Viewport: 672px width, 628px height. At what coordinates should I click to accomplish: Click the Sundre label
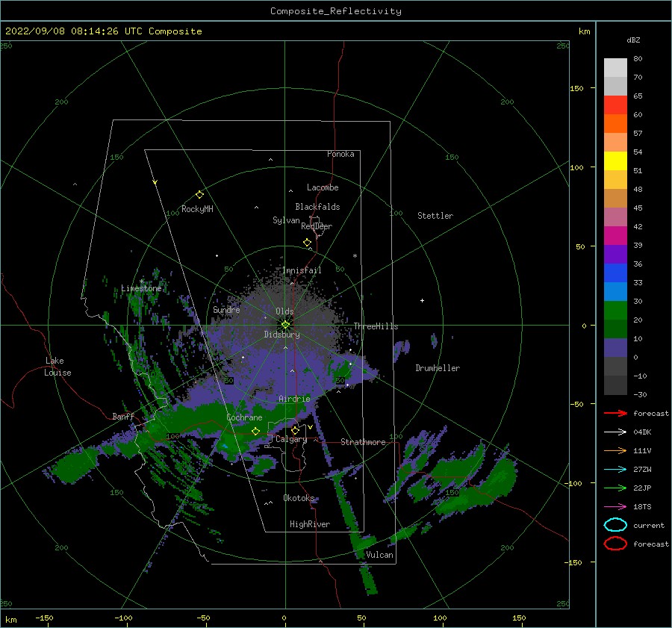coord(226,309)
